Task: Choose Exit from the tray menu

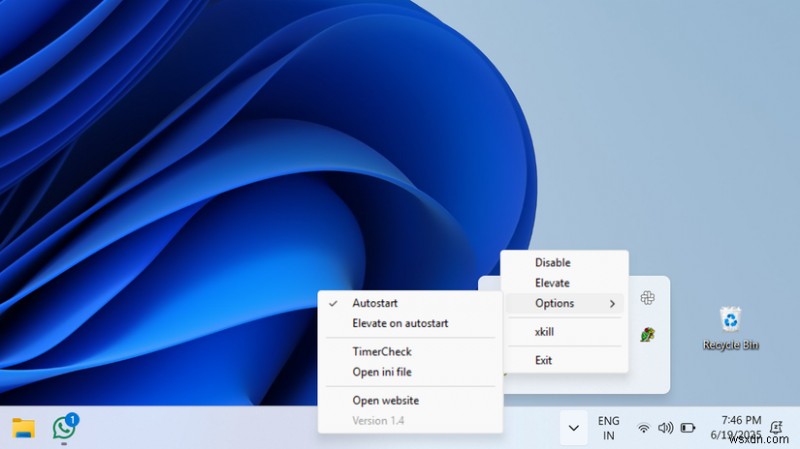Action: click(565, 360)
